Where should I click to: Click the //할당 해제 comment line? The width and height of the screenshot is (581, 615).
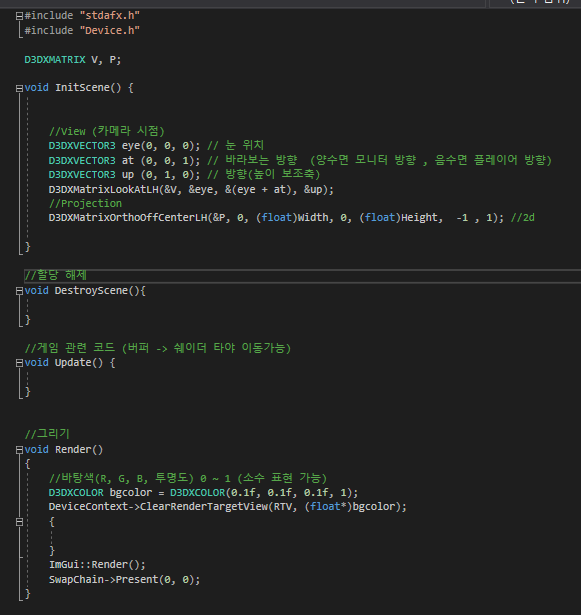click(56, 275)
